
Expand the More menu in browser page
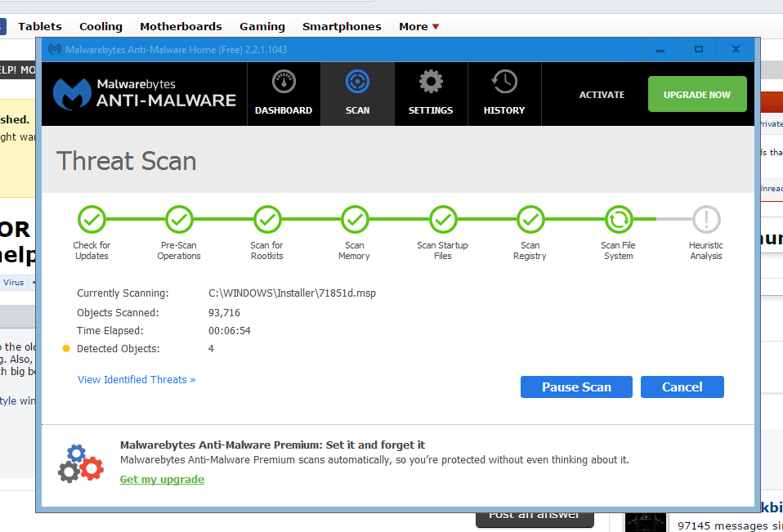pyautogui.click(x=419, y=26)
